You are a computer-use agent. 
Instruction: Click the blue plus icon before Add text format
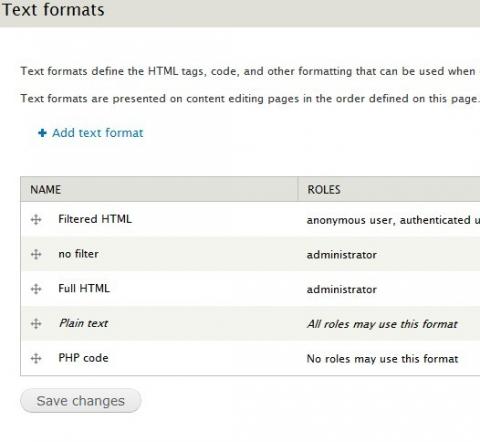pos(42,133)
